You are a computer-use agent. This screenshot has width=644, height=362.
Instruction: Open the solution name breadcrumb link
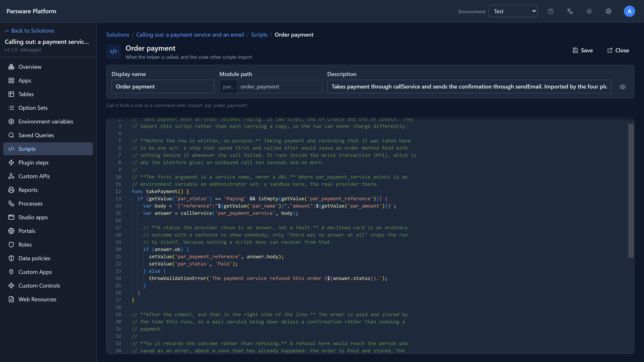(190, 35)
